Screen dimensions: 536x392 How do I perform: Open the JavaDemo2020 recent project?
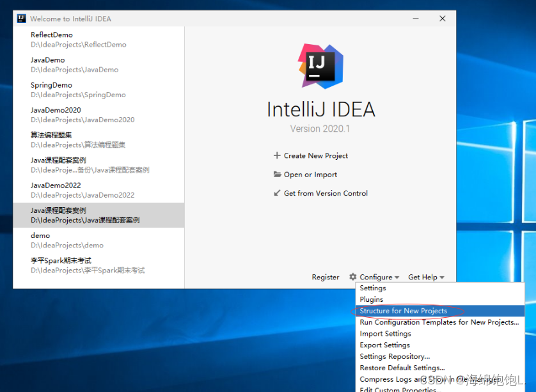99,115
